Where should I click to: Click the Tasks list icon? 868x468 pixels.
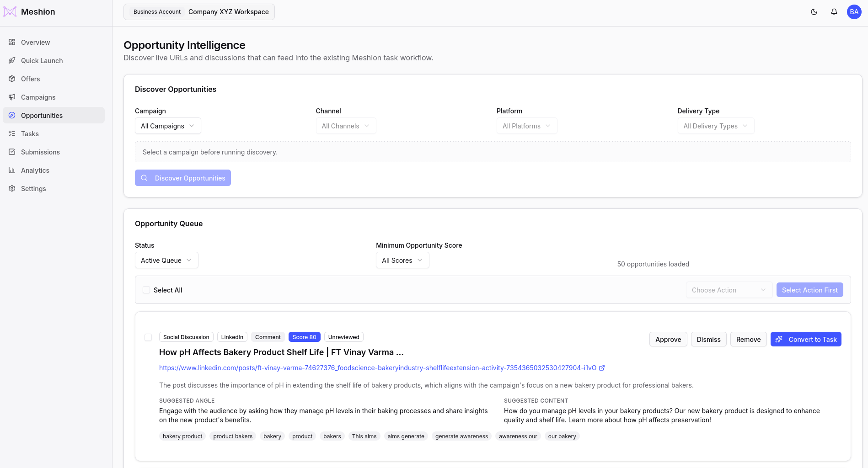point(12,133)
